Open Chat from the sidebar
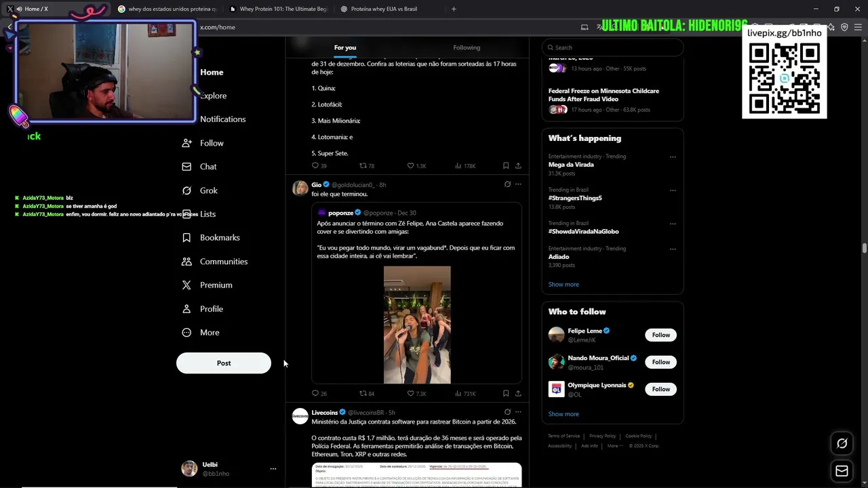Viewport: 868px width, 488px height. click(199, 167)
